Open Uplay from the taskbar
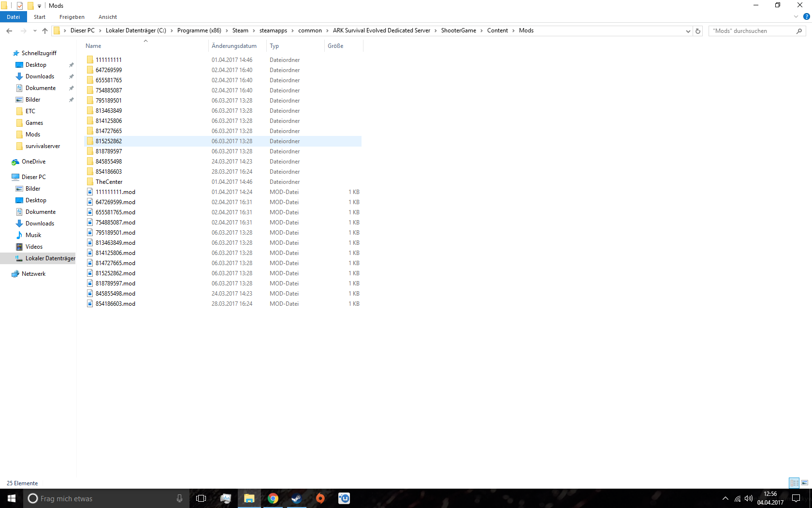Screen dimensions: 812x508 coord(344,498)
